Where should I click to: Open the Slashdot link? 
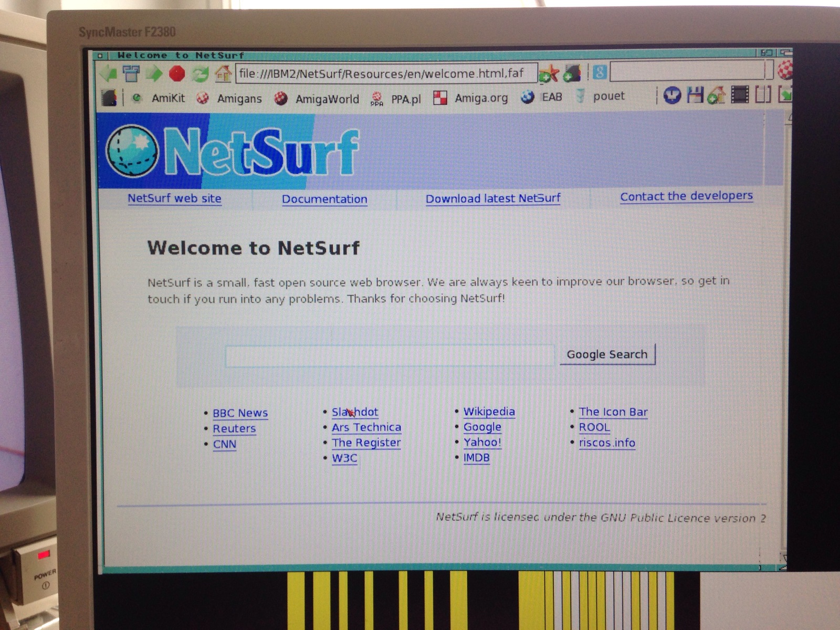pos(355,412)
